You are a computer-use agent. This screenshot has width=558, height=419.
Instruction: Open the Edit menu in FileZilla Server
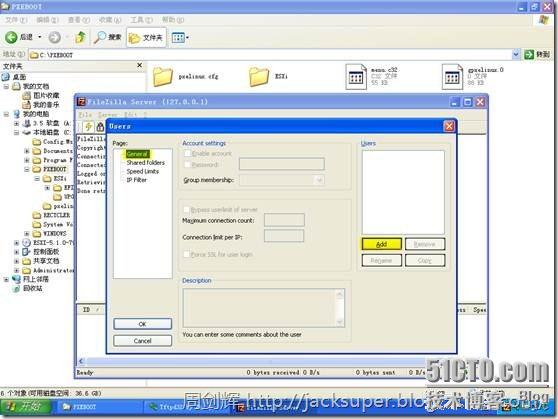130,115
